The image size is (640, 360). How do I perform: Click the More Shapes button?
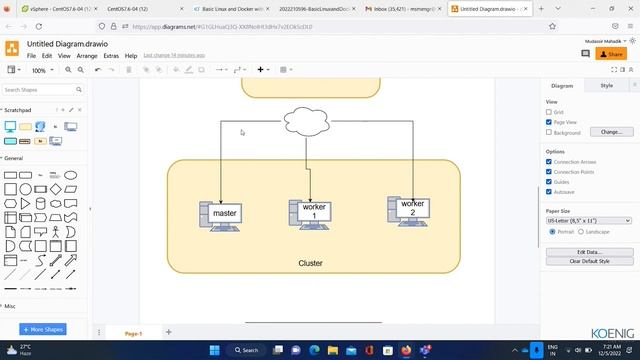point(43,329)
